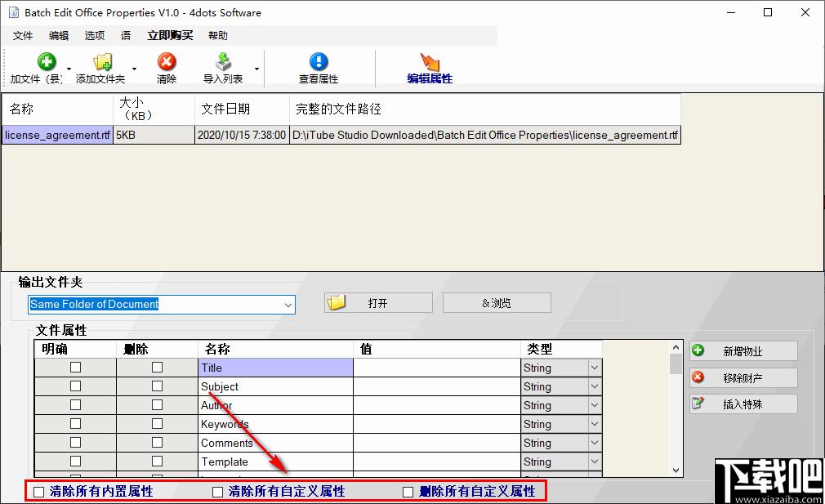Screen dimensions: 825x504
Task: Click the red cross icon beside 移除财产
Action: [698, 377]
